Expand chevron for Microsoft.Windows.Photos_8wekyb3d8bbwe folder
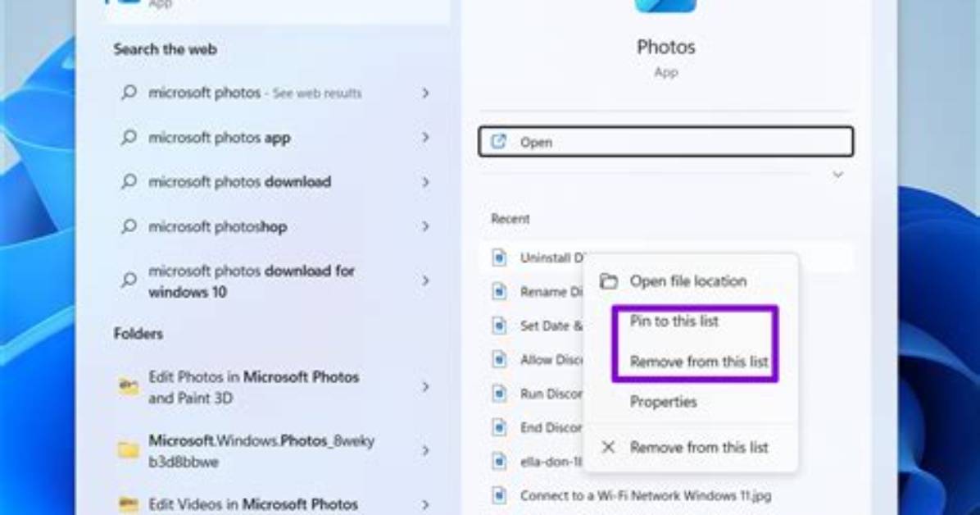980x515 pixels. pyautogui.click(x=425, y=450)
